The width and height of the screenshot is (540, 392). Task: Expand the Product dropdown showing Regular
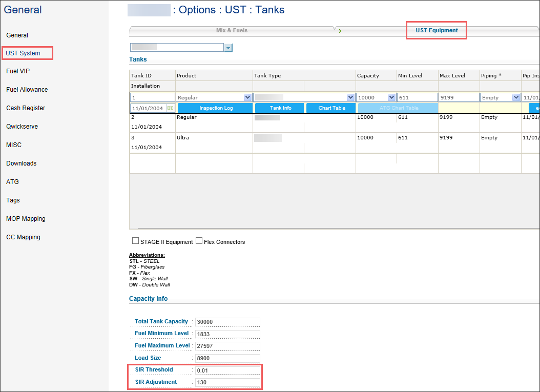pyautogui.click(x=247, y=97)
